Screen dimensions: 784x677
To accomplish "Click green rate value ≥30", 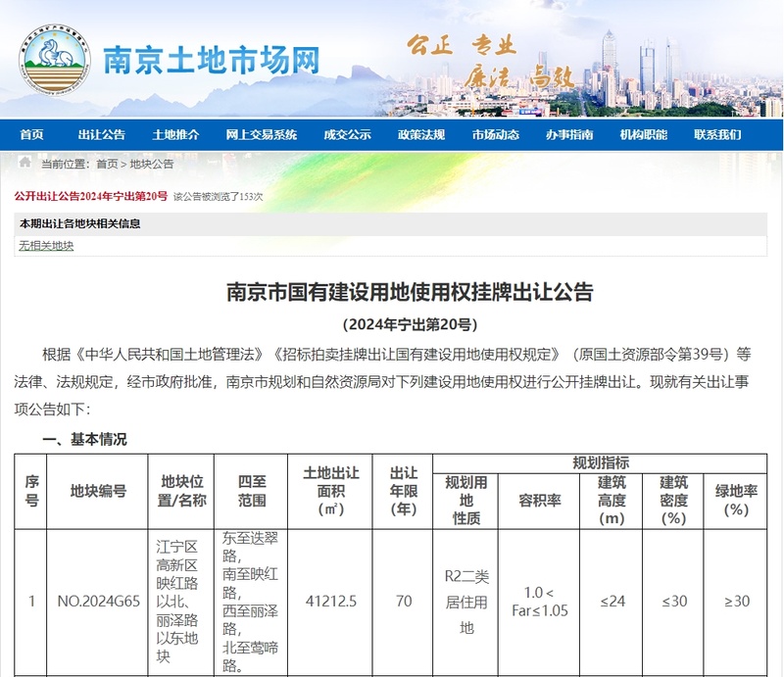I will pos(737,601).
